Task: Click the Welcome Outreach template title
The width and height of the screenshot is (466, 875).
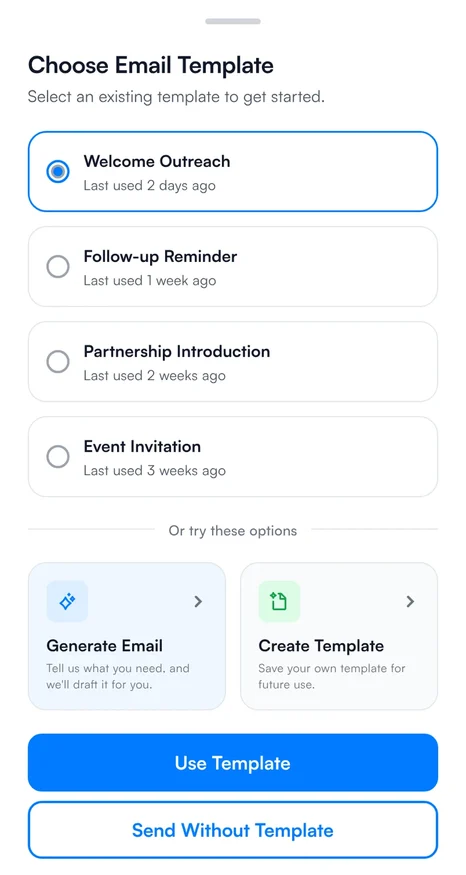Action: [x=157, y=161]
